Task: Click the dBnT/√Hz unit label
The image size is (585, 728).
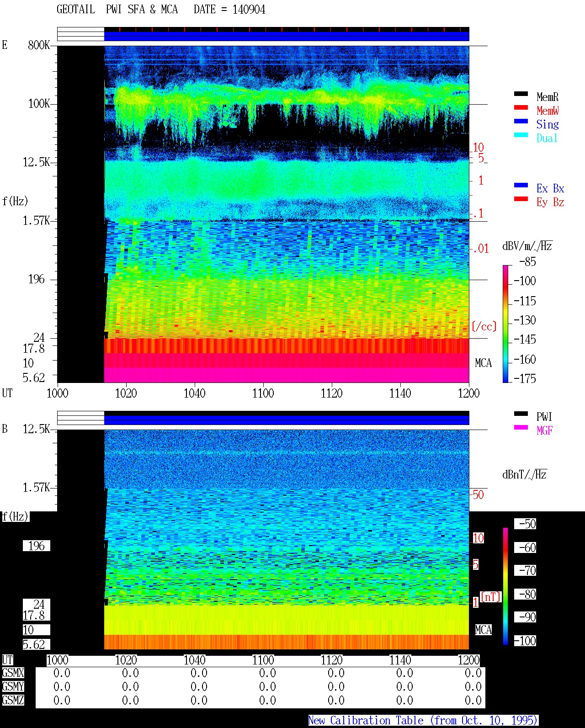Action: [525, 474]
